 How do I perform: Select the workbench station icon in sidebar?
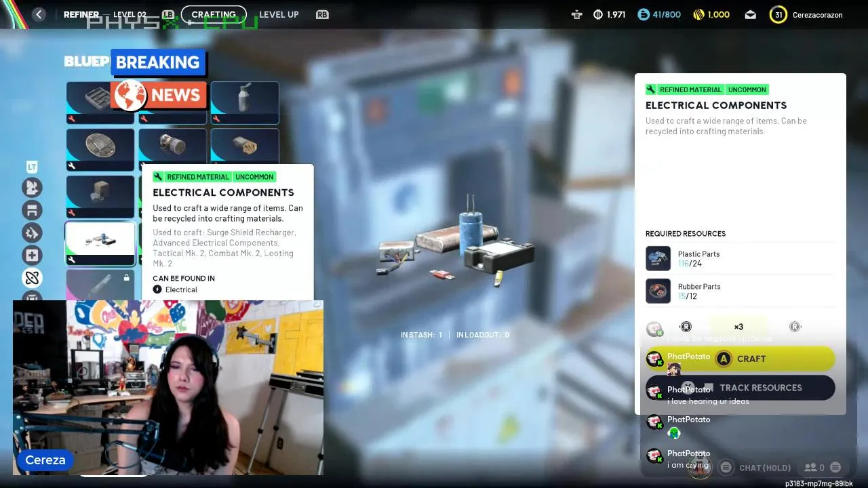pos(32,210)
